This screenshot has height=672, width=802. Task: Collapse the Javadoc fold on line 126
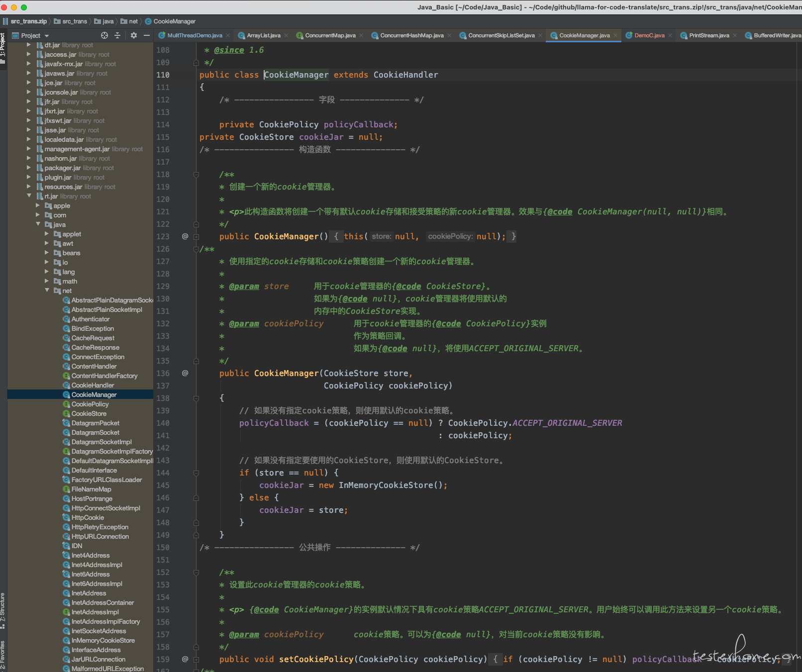pos(196,249)
